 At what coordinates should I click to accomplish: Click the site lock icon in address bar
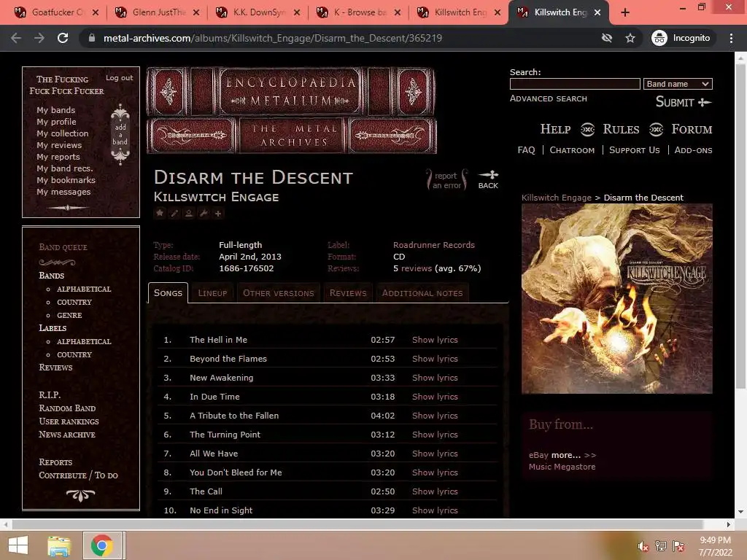point(92,38)
